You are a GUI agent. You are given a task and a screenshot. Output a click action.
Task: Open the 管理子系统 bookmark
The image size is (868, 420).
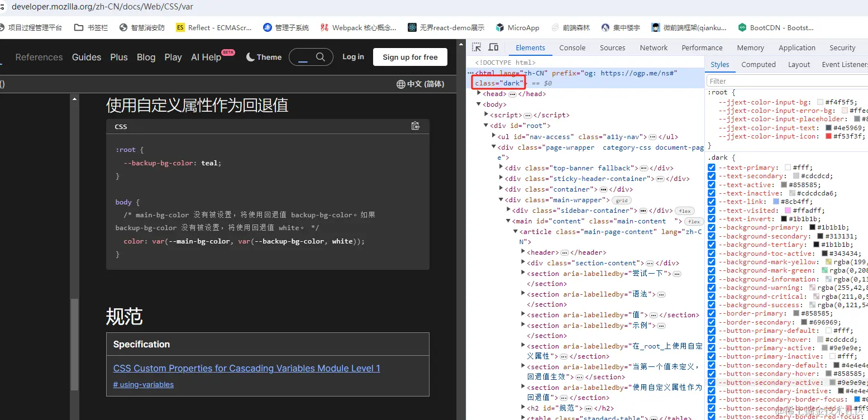click(286, 27)
